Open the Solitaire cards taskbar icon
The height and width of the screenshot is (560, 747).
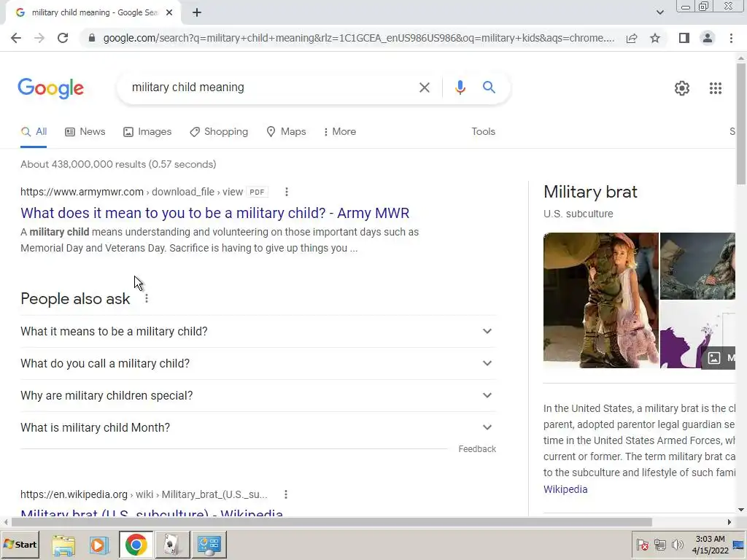(171, 545)
